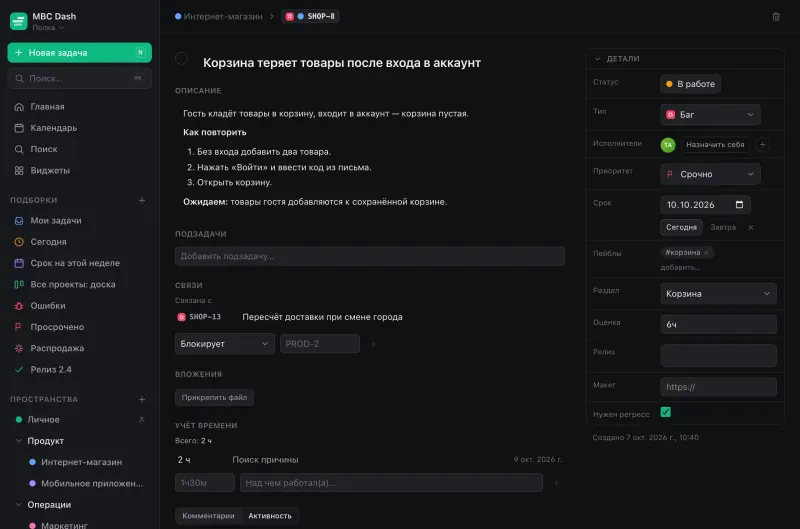Image resolution: width=800 pixels, height=529 pixels.
Task: Click the PROD-2 related task field
Action: (320, 344)
